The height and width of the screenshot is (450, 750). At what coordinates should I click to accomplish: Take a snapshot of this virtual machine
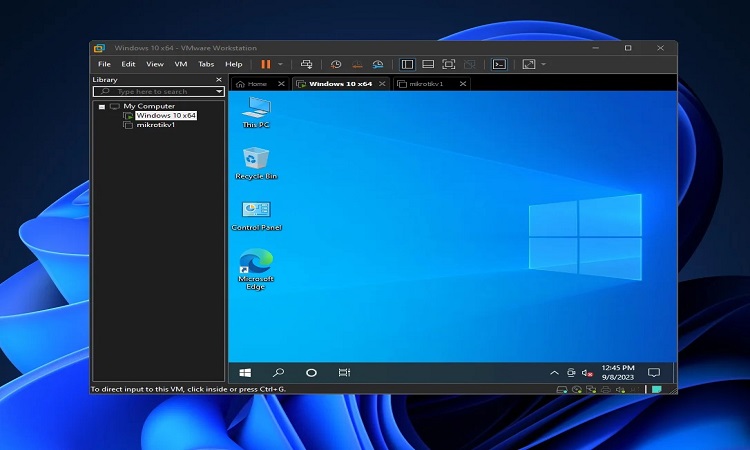click(336, 64)
